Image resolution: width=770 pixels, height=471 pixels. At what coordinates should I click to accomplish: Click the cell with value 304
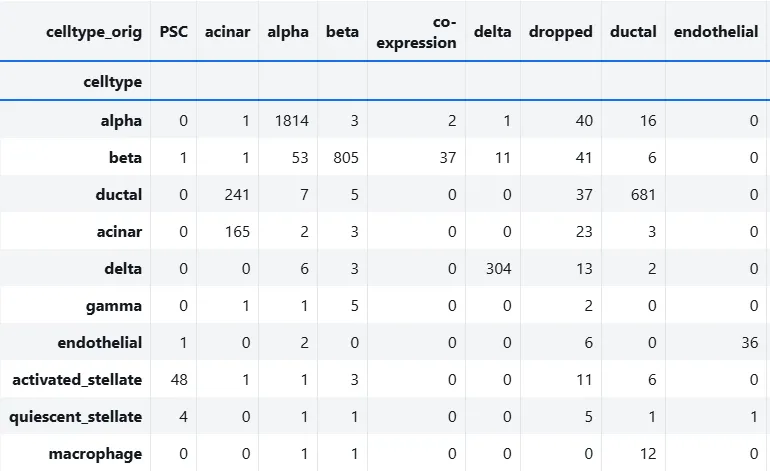[x=498, y=269]
